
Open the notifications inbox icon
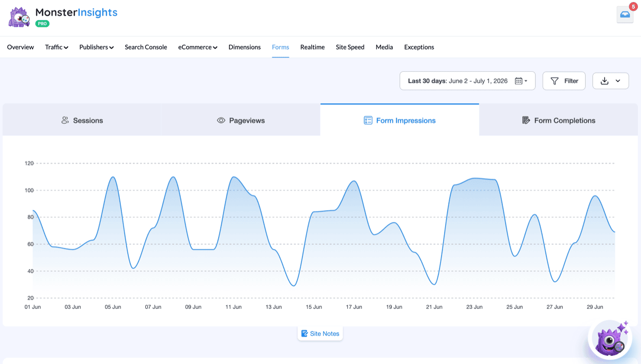[625, 15]
